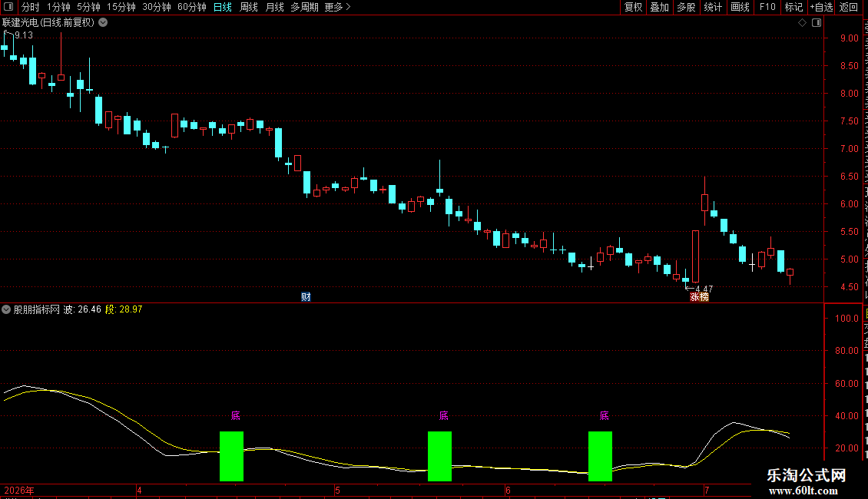Click the 4.47 low price label

pos(704,289)
